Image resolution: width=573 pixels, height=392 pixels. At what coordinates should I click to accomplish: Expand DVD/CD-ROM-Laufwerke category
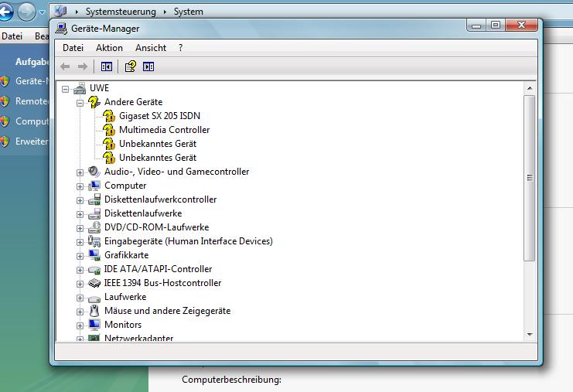point(80,228)
